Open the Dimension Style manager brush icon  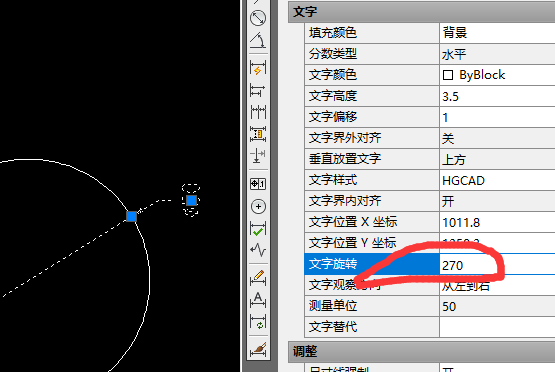coord(258,349)
